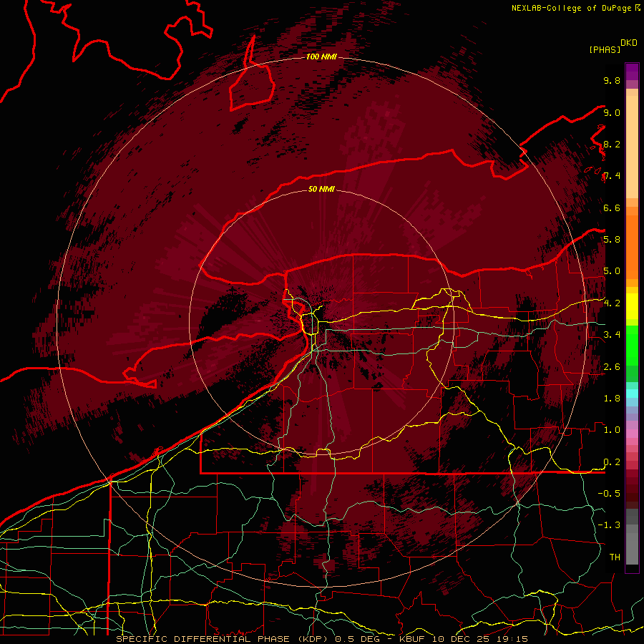Pick the pink segment of color bar
This screenshot has height=644, width=644.
pos(632,434)
